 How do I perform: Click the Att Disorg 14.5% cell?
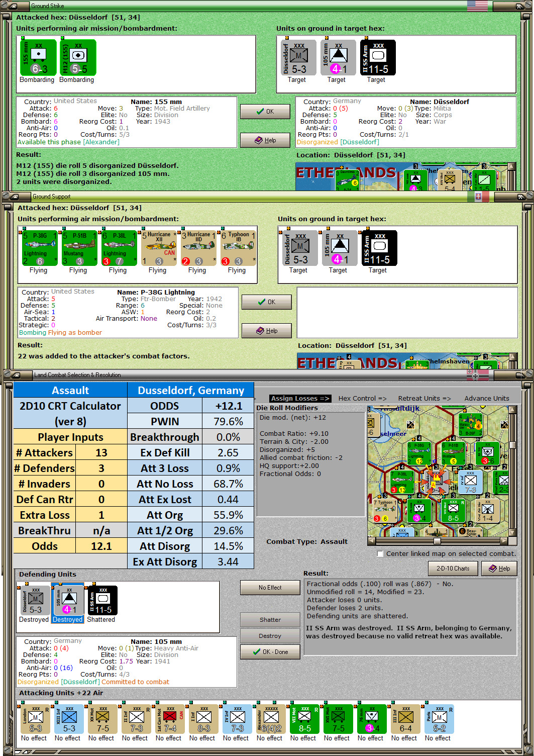pos(228,546)
